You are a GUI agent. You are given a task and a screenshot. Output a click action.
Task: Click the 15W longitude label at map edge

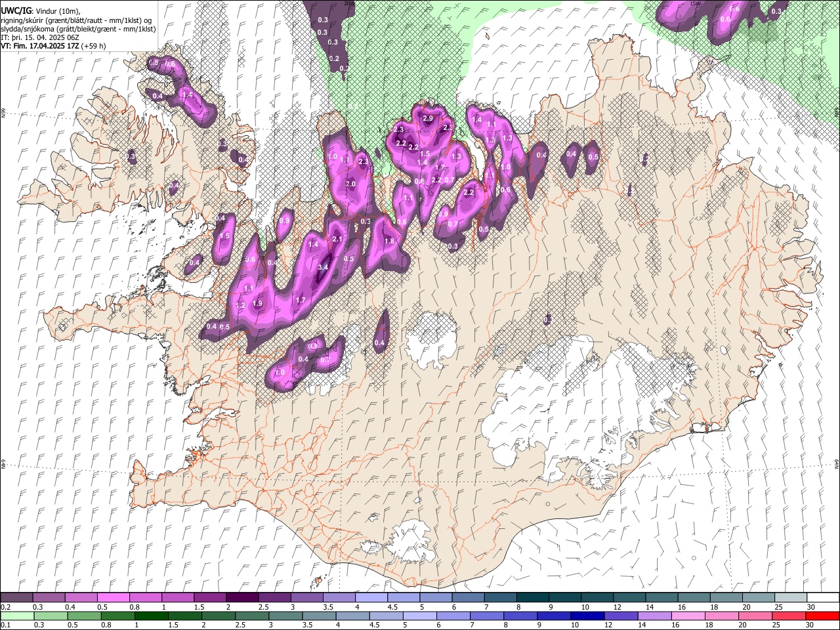coord(696,4)
